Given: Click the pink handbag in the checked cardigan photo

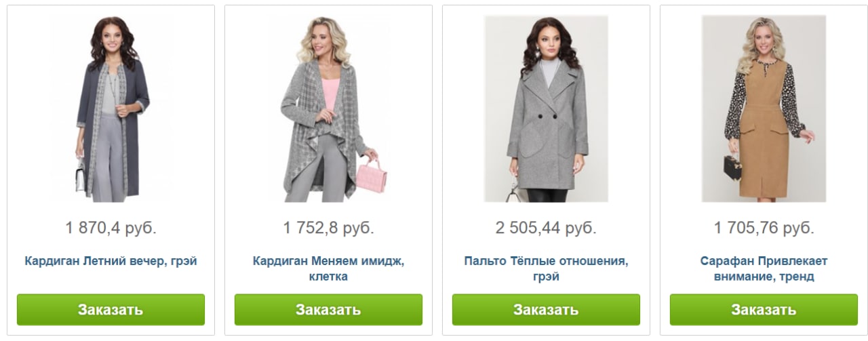Looking at the screenshot, I should pyautogui.click(x=372, y=176).
